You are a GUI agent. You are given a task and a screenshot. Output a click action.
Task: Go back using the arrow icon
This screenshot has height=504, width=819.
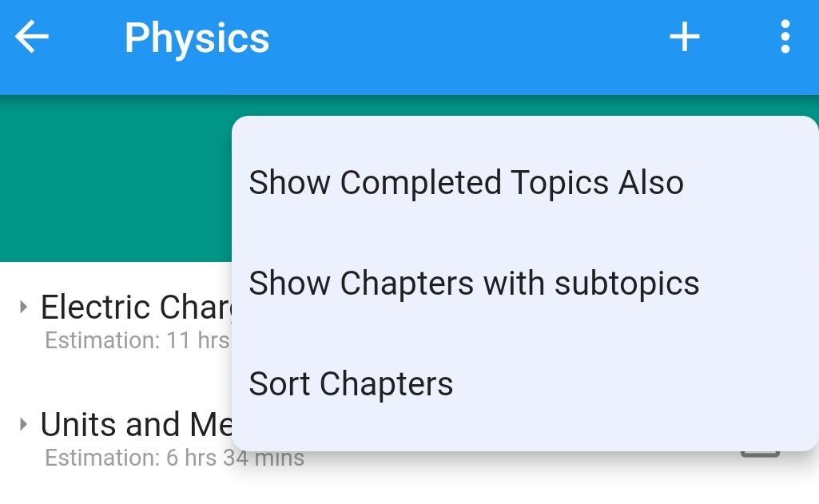tap(32, 38)
